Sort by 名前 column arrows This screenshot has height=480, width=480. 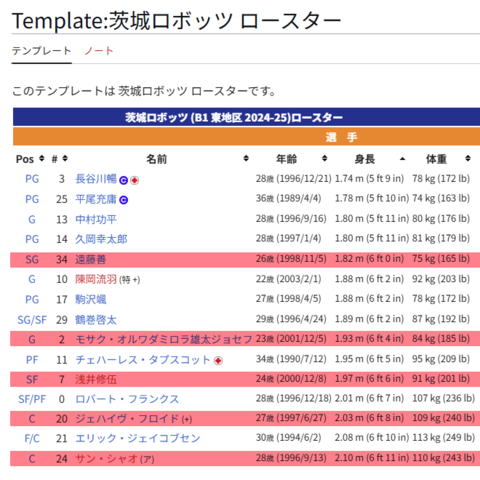click(x=246, y=158)
